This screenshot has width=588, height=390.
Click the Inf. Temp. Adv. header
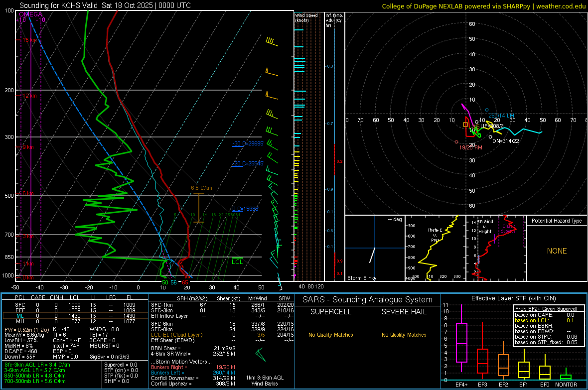(334, 20)
